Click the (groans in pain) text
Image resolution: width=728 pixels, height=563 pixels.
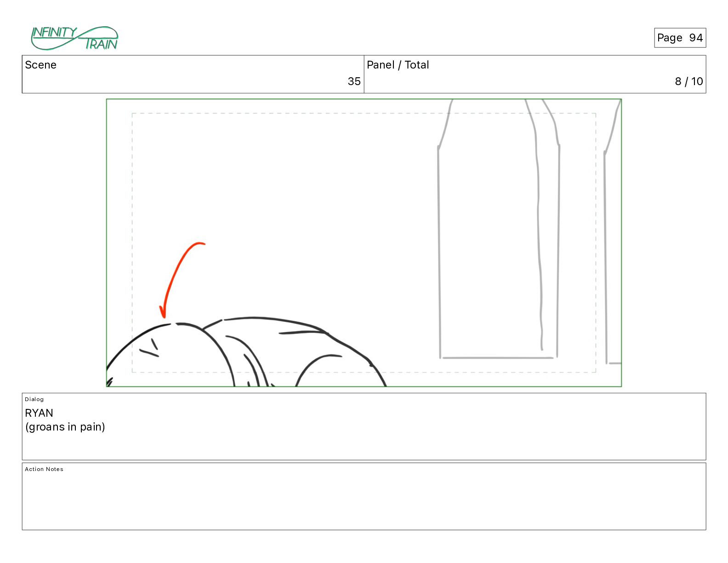point(65,427)
